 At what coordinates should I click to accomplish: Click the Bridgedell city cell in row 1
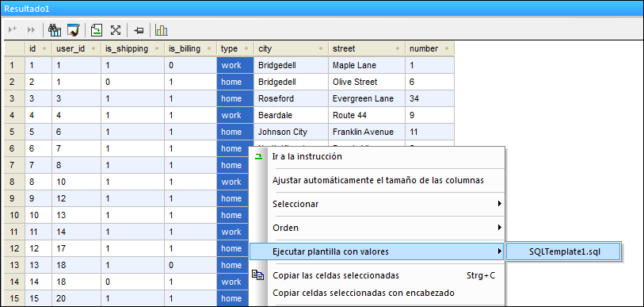(x=291, y=65)
